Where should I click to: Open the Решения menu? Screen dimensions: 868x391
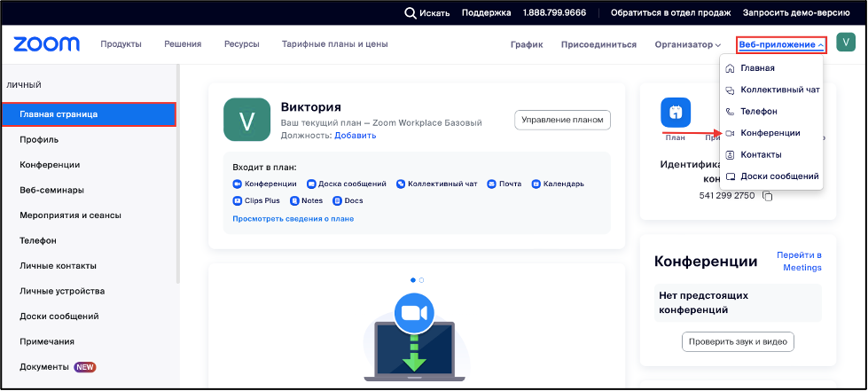183,44
